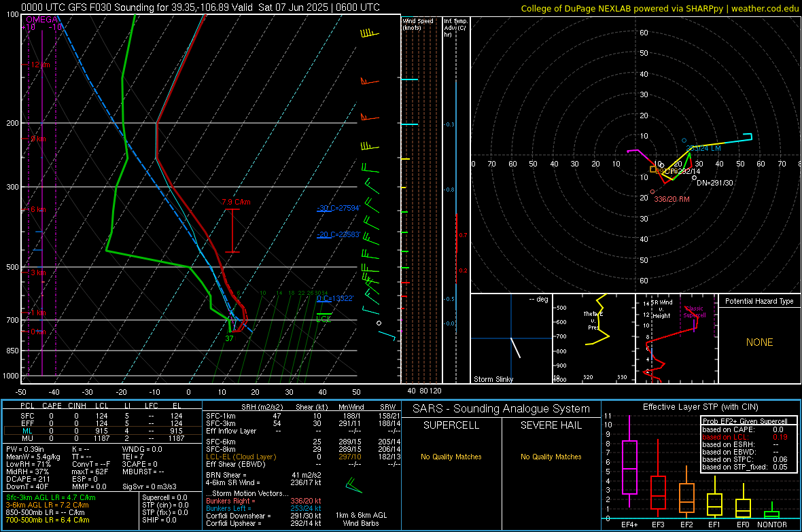The height and width of the screenshot is (532, 802).
Task: Click the DN=291/30 hodograph label
Action: pyautogui.click(x=714, y=183)
